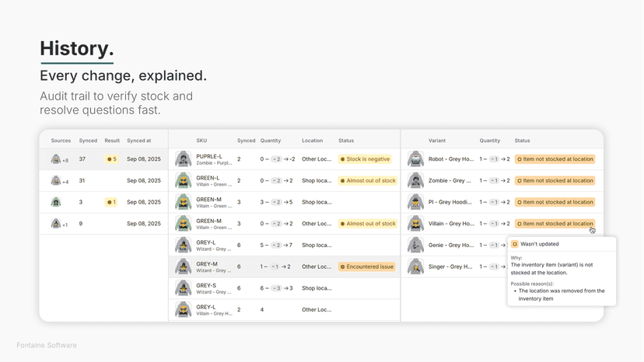Click the single green hoodie source icon
Viewport: 644px width, 362px height.
tap(56, 202)
